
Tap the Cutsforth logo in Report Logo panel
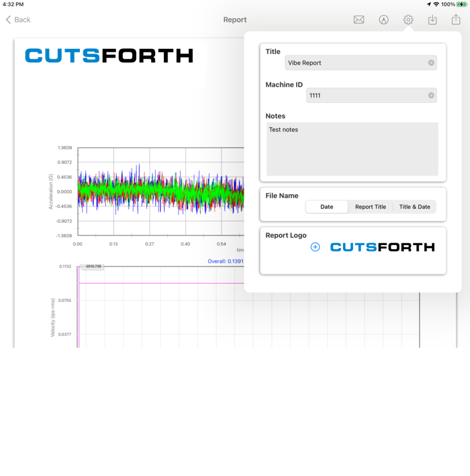(x=382, y=247)
